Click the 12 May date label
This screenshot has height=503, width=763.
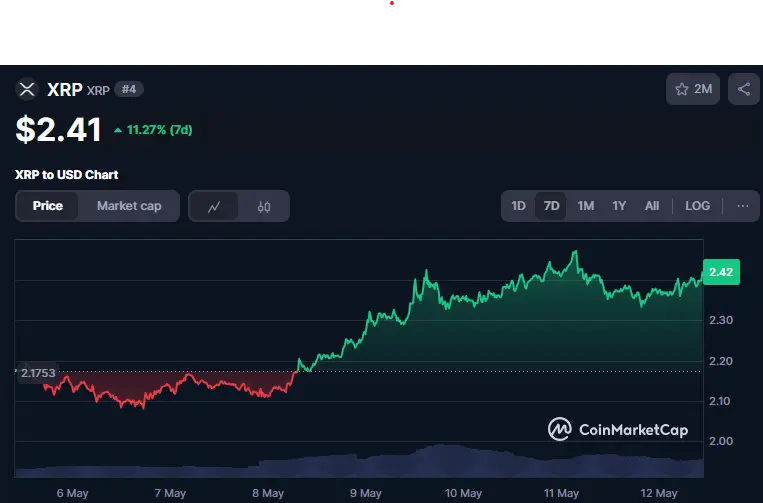click(x=659, y=493)
